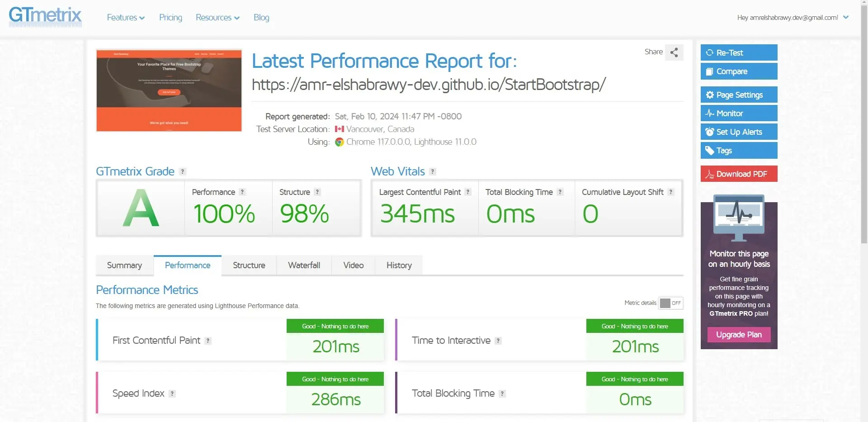Click the Chrome browser icon

click(x=339, y=142)
